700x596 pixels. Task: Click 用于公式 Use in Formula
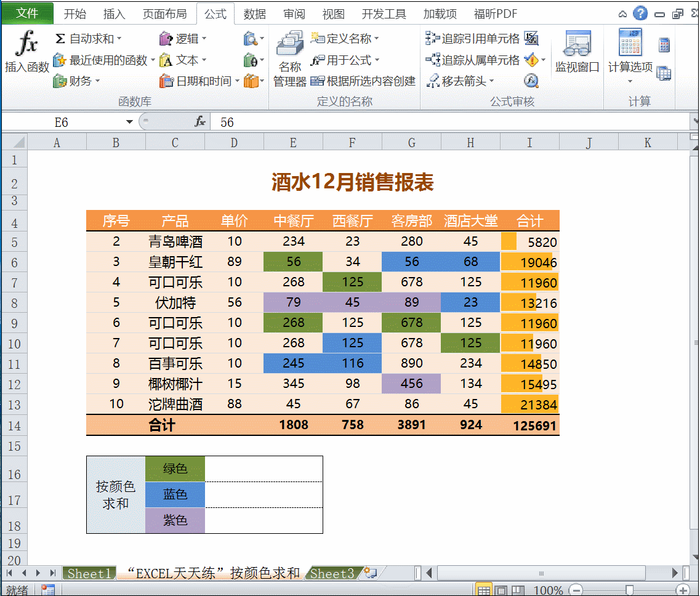tap(344, 60)
